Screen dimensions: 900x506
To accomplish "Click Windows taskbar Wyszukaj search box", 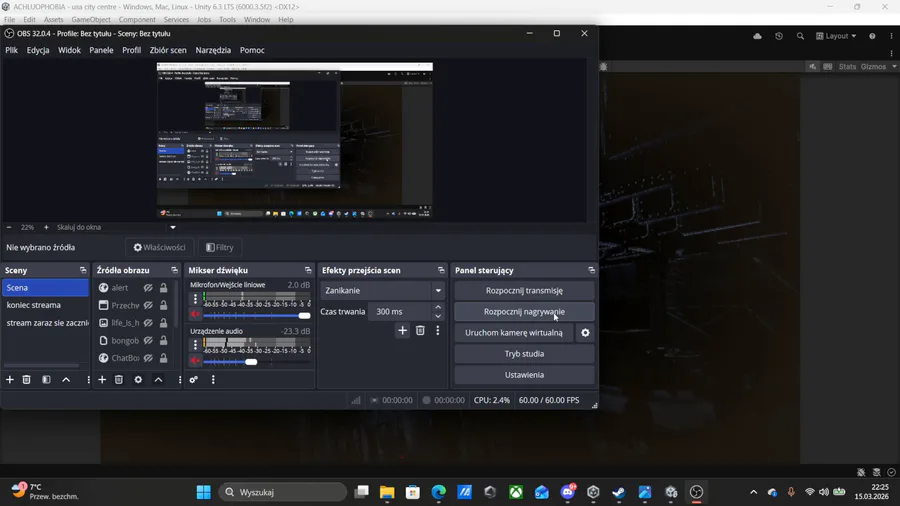I will click(283, 492).
